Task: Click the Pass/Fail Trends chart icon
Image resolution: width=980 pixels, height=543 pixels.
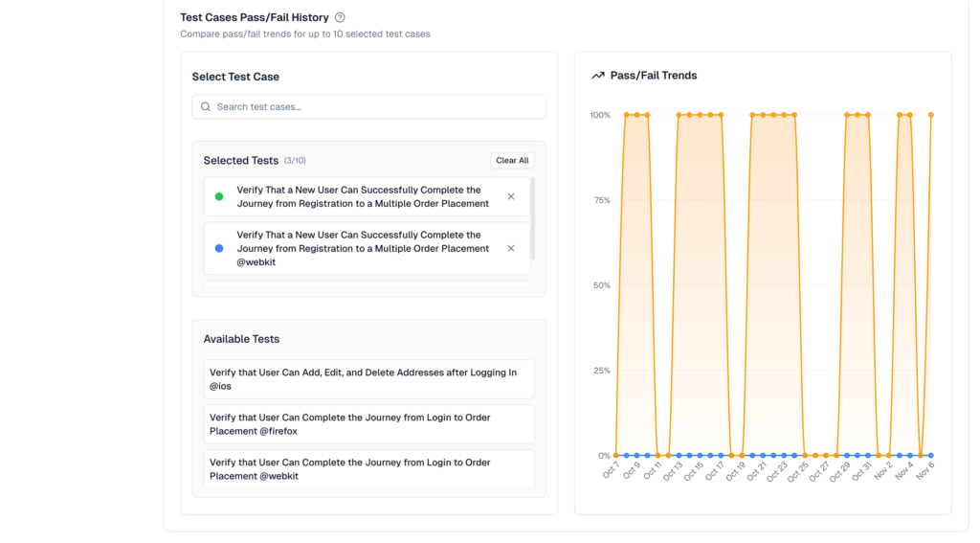Action: [598, 76]
